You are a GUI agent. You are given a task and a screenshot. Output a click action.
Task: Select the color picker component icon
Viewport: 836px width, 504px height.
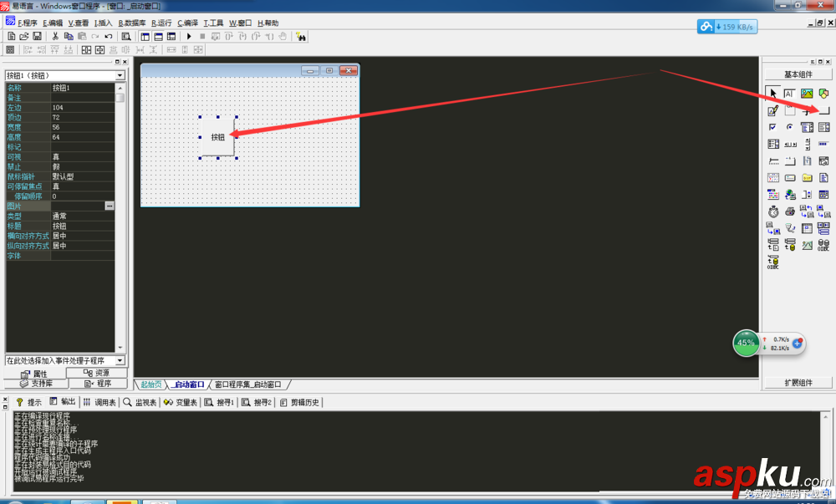pos(772,195)
